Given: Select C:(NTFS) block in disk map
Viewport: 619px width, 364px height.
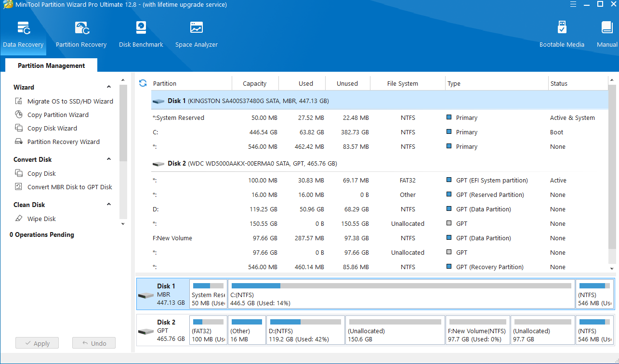Looking at the screenshot, I should 401,294.
